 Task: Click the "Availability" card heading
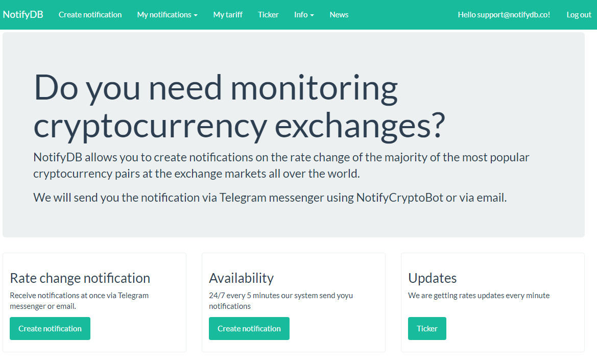(x=242, y=278)
